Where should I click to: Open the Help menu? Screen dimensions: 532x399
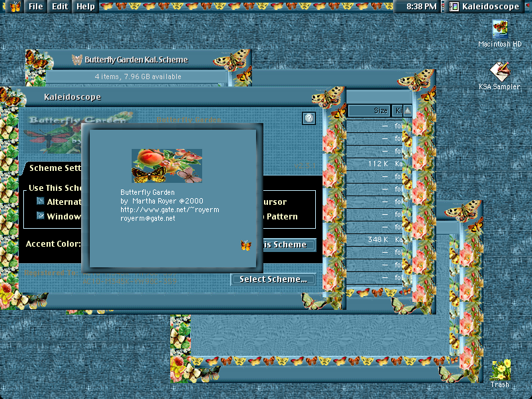[86, 7]
